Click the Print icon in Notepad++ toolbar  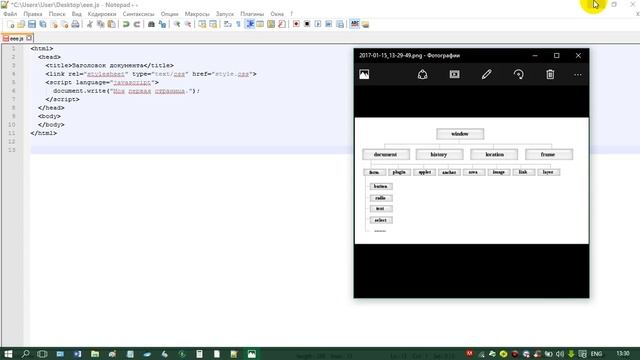(76, 24)
